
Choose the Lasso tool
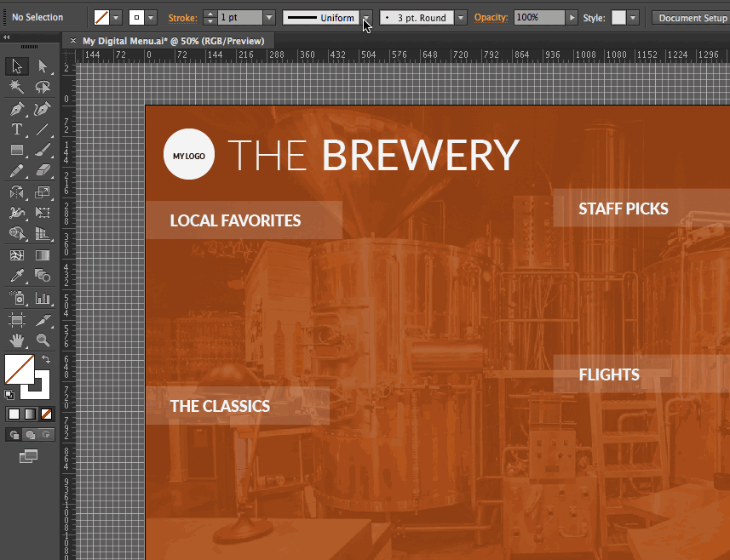pyautogui.click(x=43, y=87)
